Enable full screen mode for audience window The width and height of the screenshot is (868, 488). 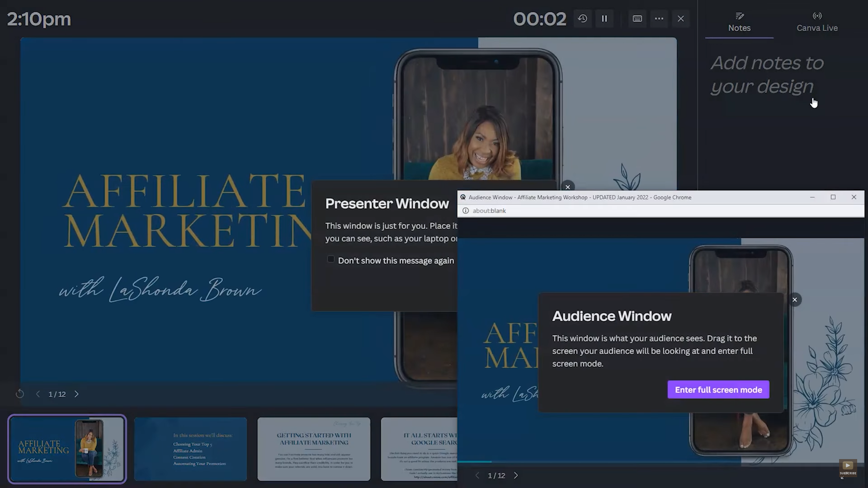[x=718, y=389]
